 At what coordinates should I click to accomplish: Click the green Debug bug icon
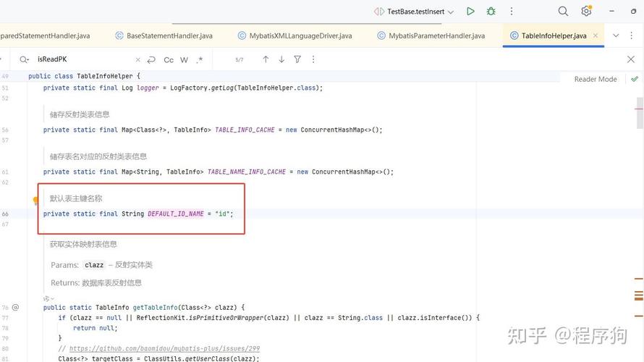[x=491, y=12]
